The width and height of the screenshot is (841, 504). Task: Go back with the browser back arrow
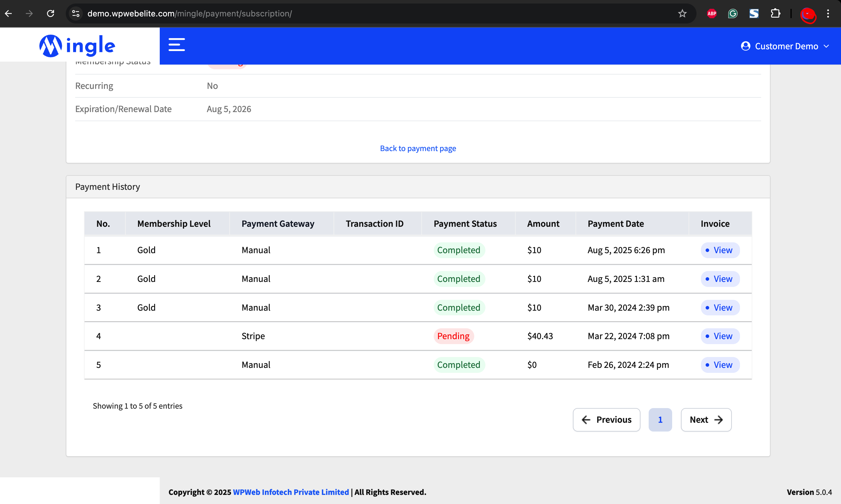9,13
